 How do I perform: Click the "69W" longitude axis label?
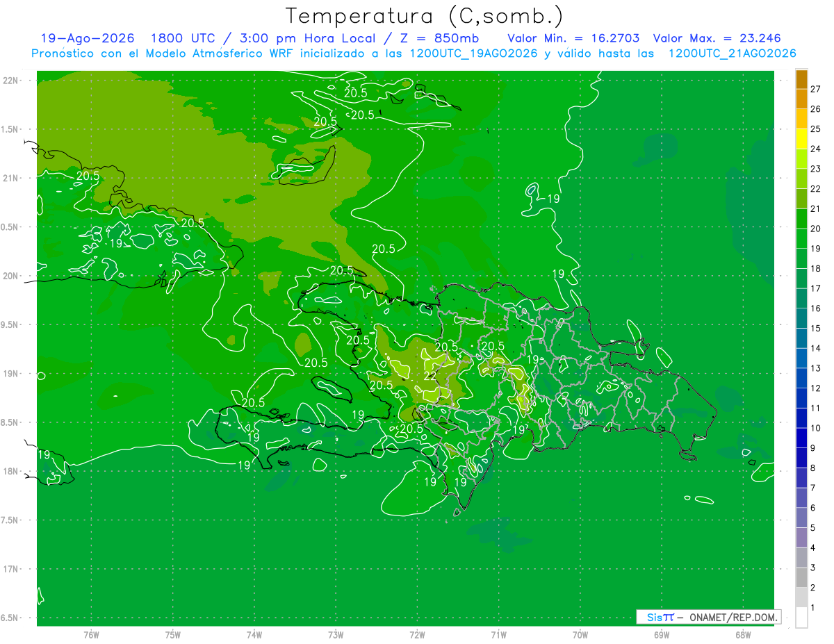pyautogui.click(x=662, y=634)
